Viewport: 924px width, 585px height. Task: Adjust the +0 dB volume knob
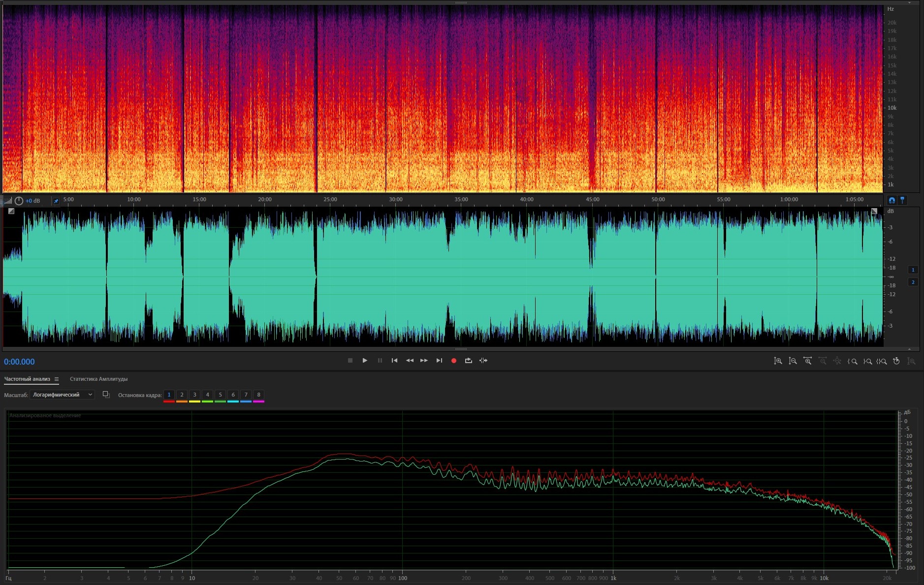[x=19, y=201]
